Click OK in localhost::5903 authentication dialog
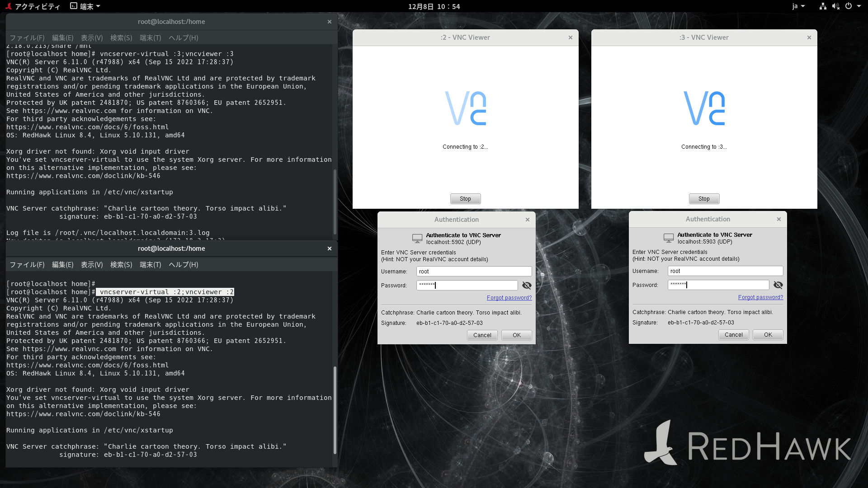The image size is (868, 488). [768, 335]
